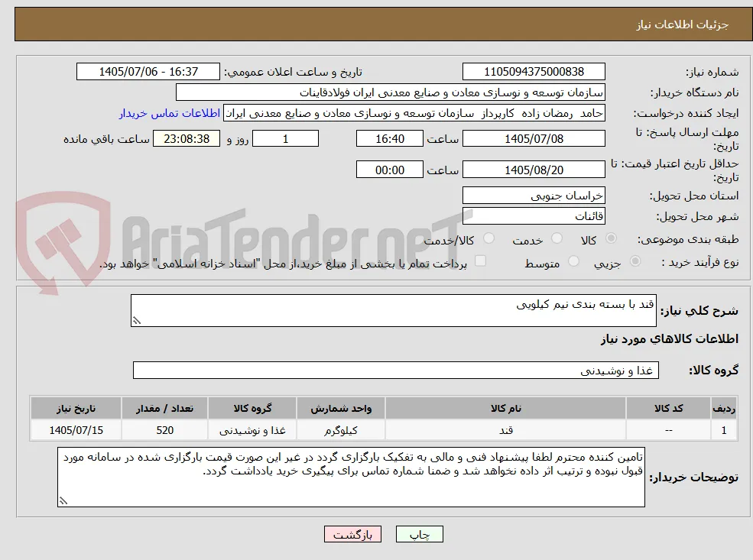Click the اطلاعات کالاهای مورد نیاز heading
This screenshot has width=753, height=560.
[x=670, y=339]
